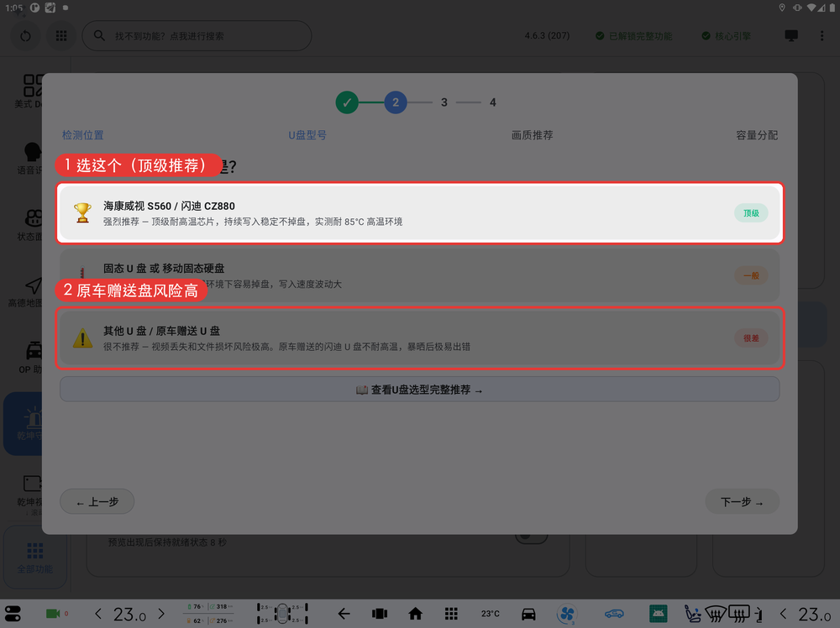The height and width of the screenshot is (628, 840).
Task: Click the version text 4.6.3 (207)
Action: (x=547, y=36)
